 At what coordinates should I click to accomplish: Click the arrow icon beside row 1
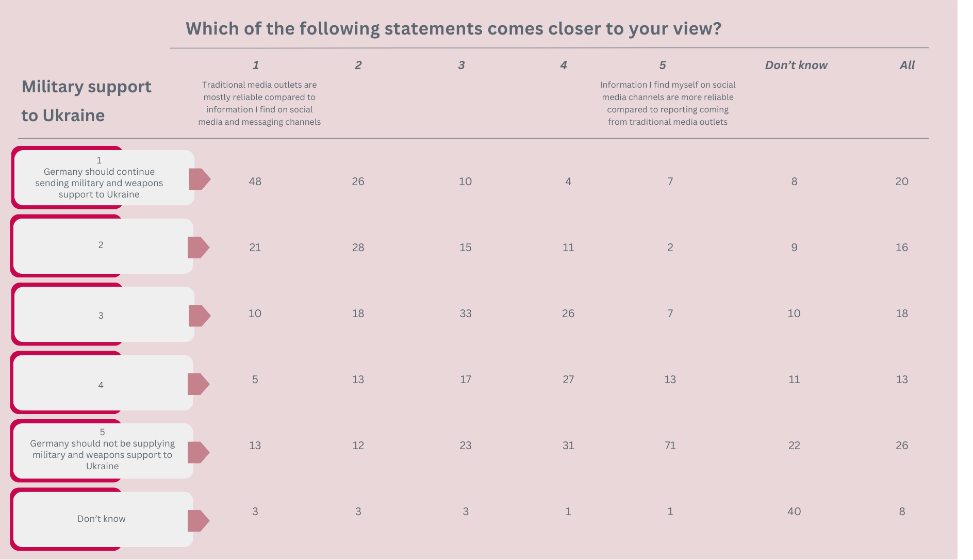pos(200,179)
